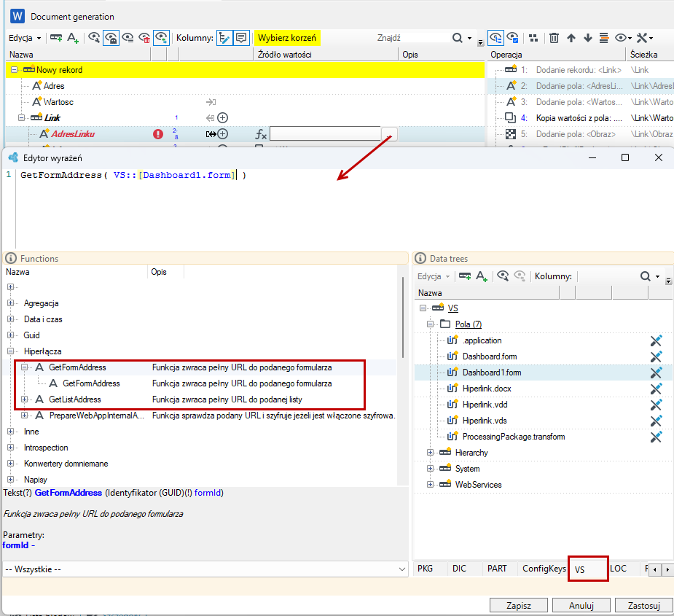
Task: Toggle the tree edit column button next to Kolumny
Action: tap(224, 38)
